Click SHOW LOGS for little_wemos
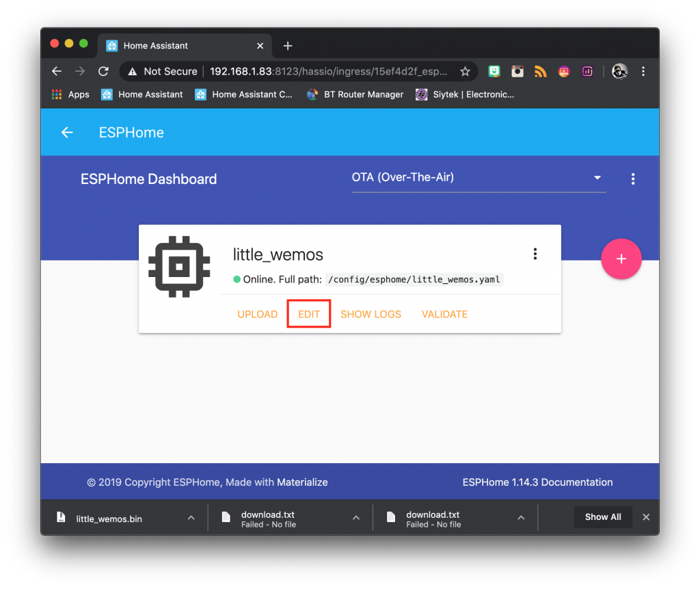The height and width of the screenshot is (589, 700). (371, 314)
